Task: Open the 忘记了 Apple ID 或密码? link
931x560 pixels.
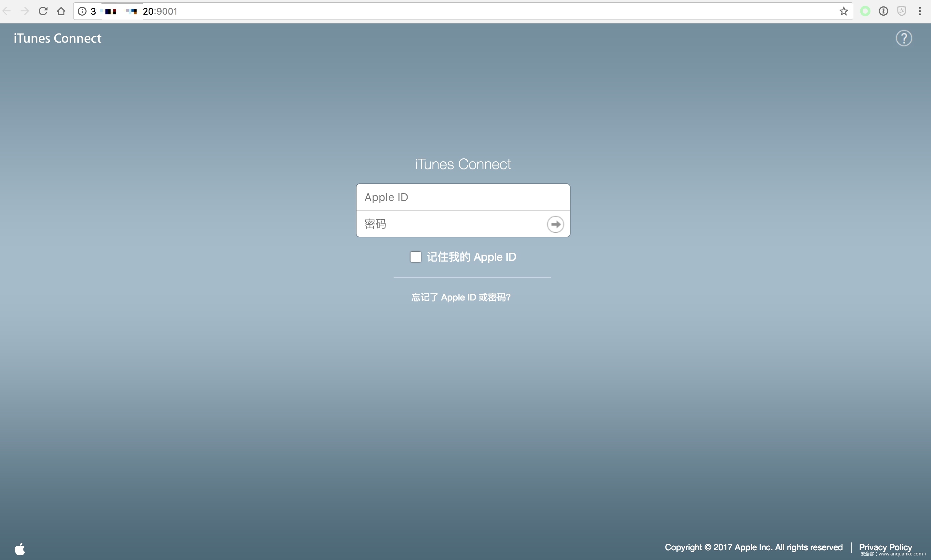Action: (x=461, y=297)
